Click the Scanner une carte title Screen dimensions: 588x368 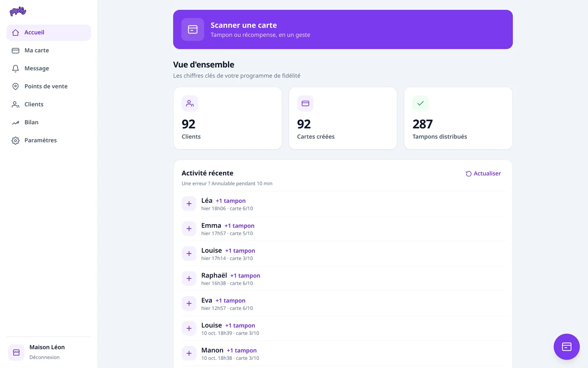coord(244,25)
